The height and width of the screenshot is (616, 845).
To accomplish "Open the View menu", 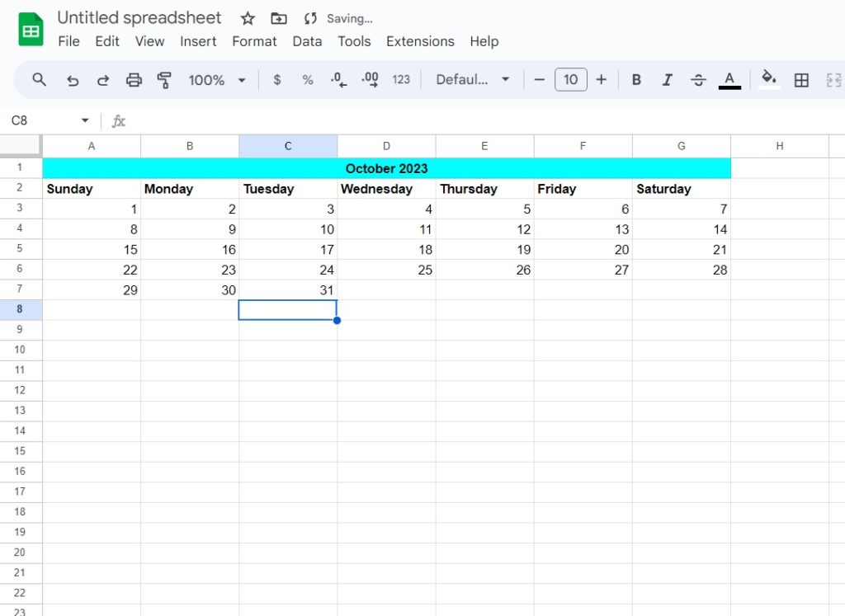I will [x=150, y=41].
